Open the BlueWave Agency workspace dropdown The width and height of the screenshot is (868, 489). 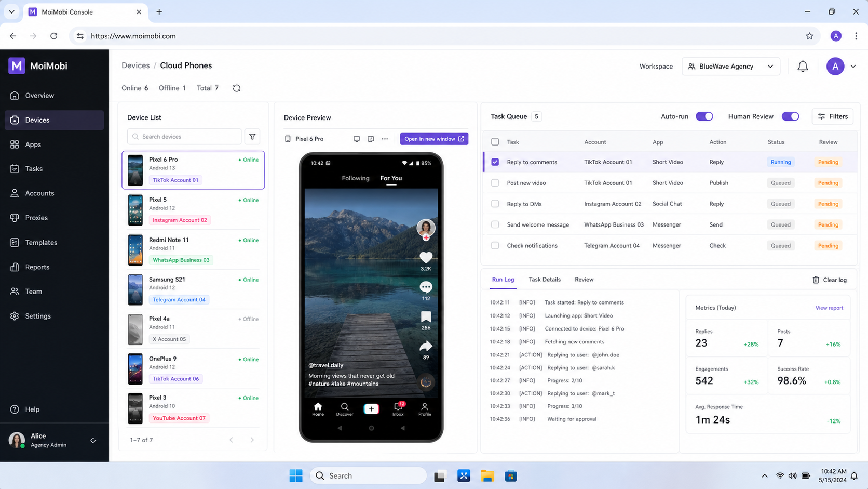[x=730, y=67]
